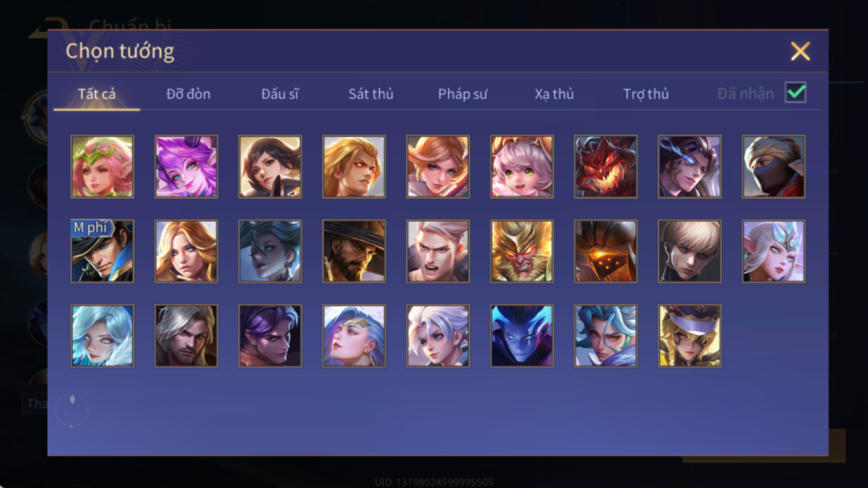Select the golden Monkey King hero portrait
The image size is (868, 488).
point(522,251)
